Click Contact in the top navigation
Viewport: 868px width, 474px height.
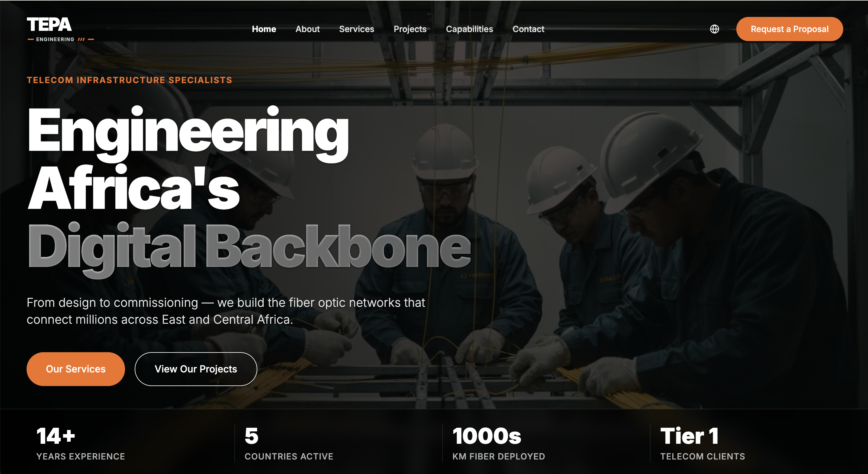[x=528, y=29]
